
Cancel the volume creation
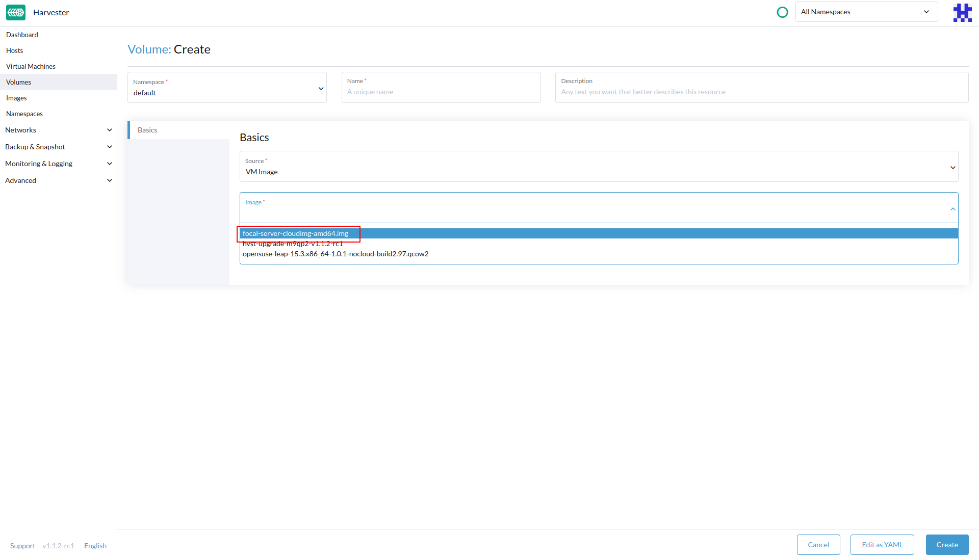pos(818,545)
